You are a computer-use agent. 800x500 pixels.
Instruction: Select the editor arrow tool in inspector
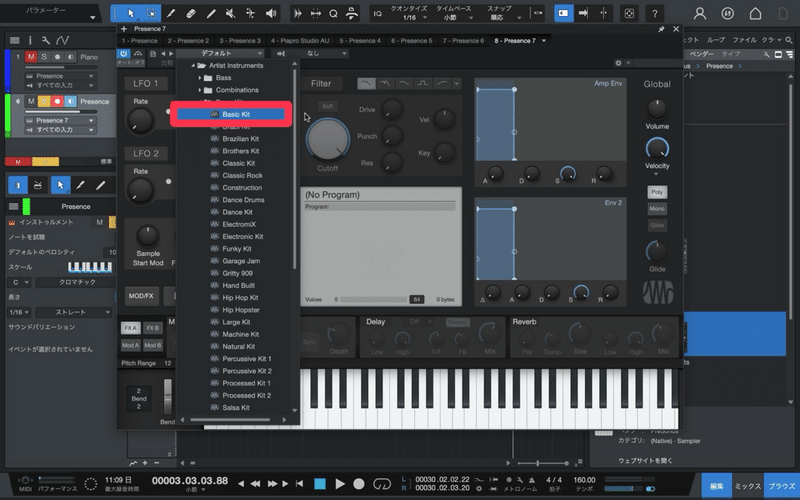pos(60,185)
